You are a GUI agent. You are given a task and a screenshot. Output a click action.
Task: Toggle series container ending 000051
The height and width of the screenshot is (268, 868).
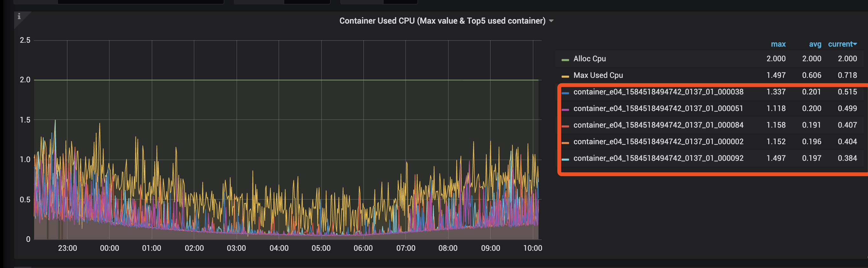tap(658, 108)
